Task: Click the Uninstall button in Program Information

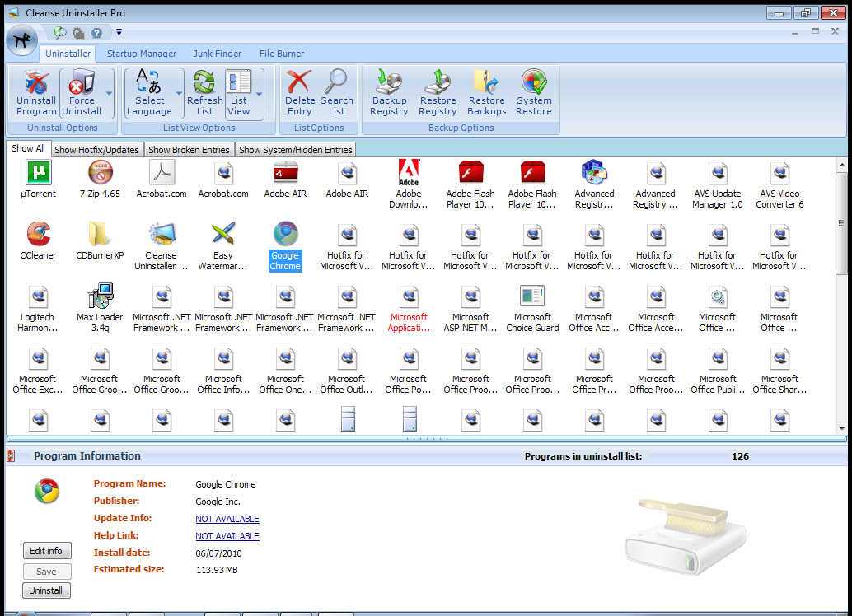Action: (x=46, y=590)
